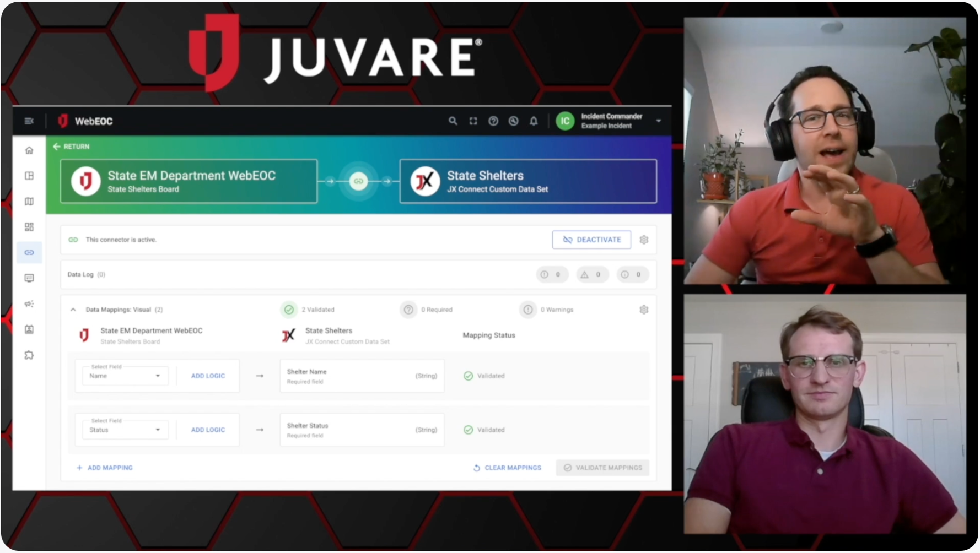
Task: Click the notifications bell icon
Action: click(x=533, y=121)
